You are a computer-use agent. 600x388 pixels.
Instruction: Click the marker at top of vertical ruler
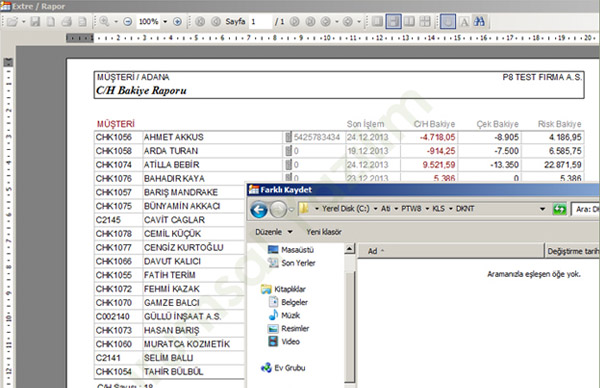click(8, 62)
